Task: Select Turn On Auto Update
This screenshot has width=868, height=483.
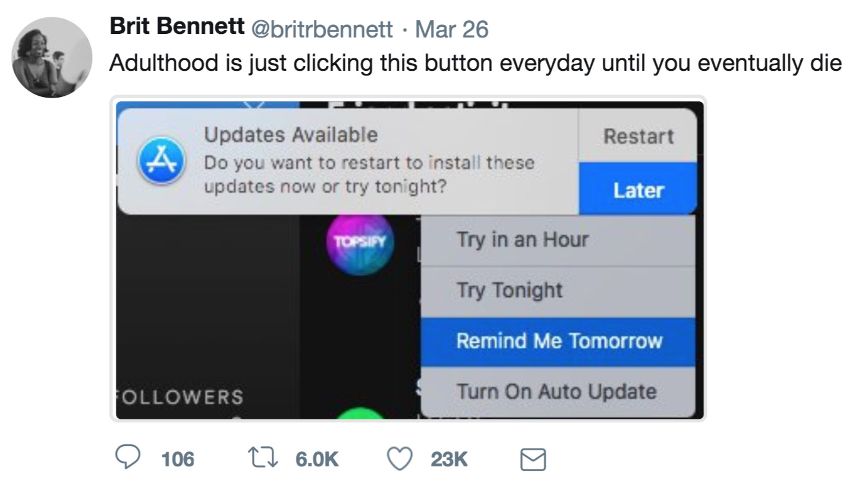Action: coord(558,391)
